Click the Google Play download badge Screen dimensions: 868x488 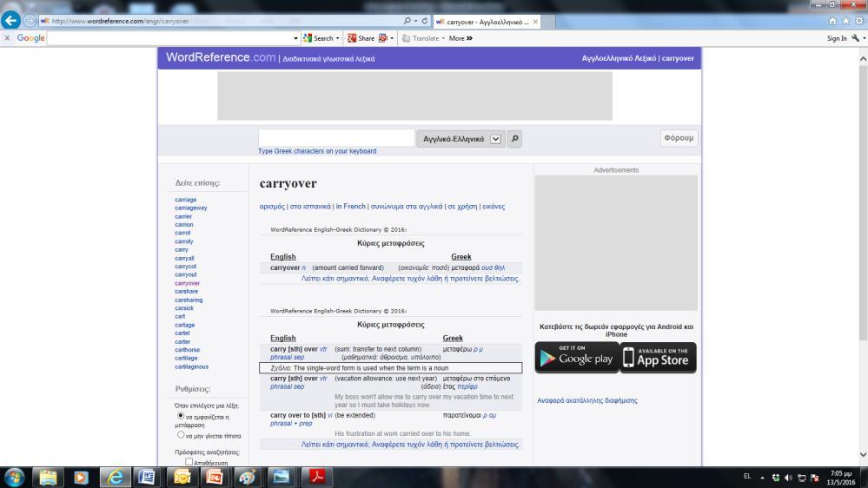(577, 358)
